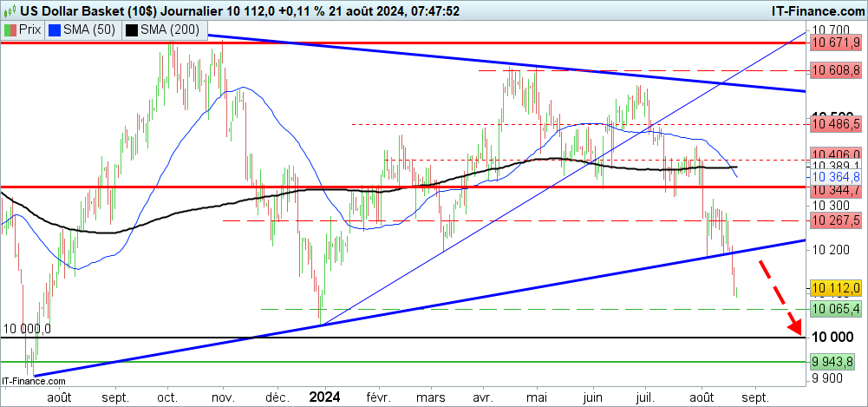The height and width of the screenshot is (407, 868).
Task: Select the blue 10 364,8 SMA price tag
Action: click(836, 176)
